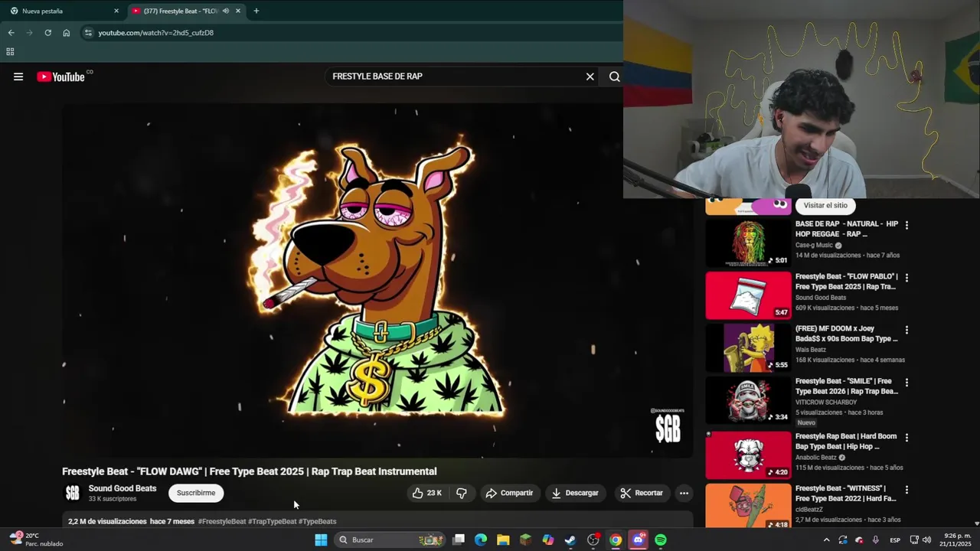
Task: Reload the page with refresh icon
Action: pos(47,33)
